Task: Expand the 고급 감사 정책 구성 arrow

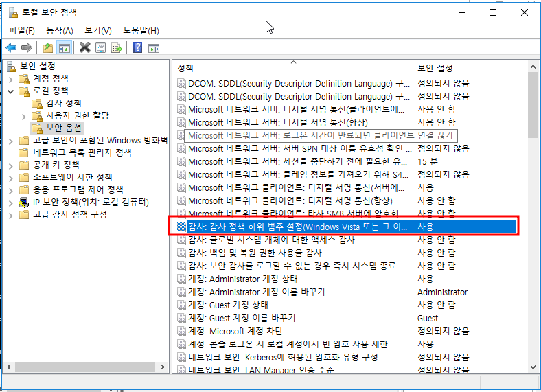Action: pyautogui.click(x=11, y=216)
